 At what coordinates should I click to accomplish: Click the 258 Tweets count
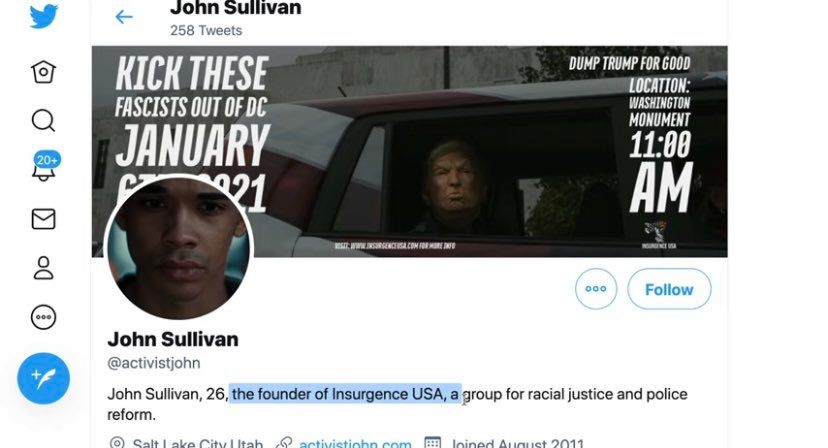tap(206, 31)
